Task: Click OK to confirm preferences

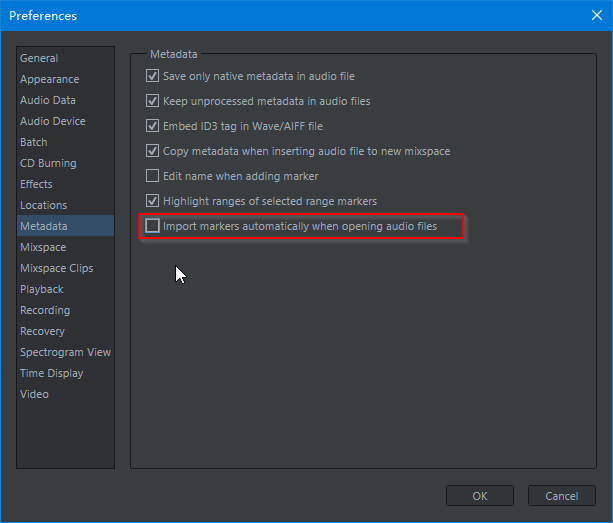Action: pos(479,495)
